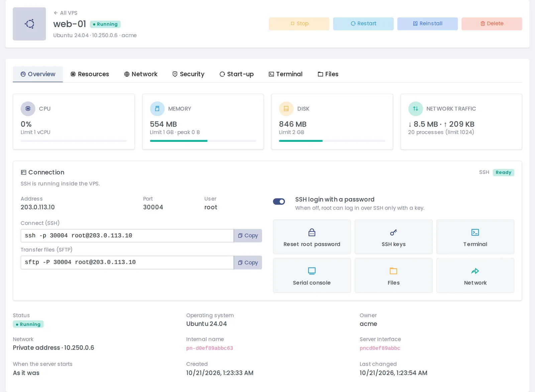
Task: Click the port value 30004
Action: [x=153, y=207]
